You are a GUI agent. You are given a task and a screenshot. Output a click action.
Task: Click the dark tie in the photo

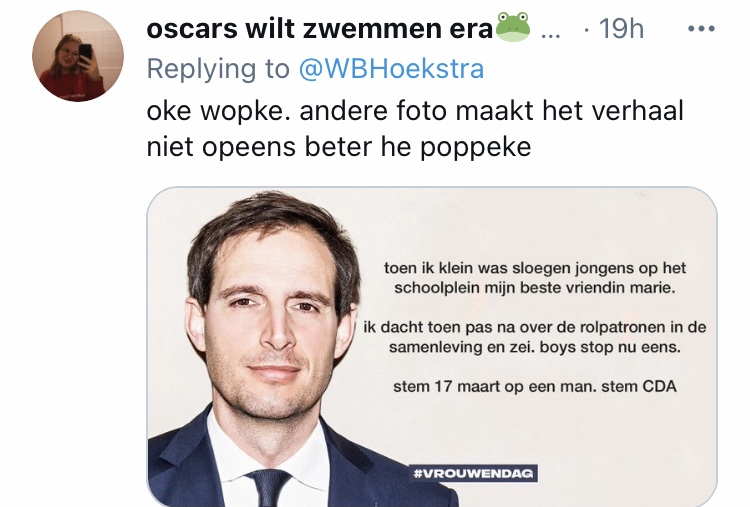click(x=268, y=488)
